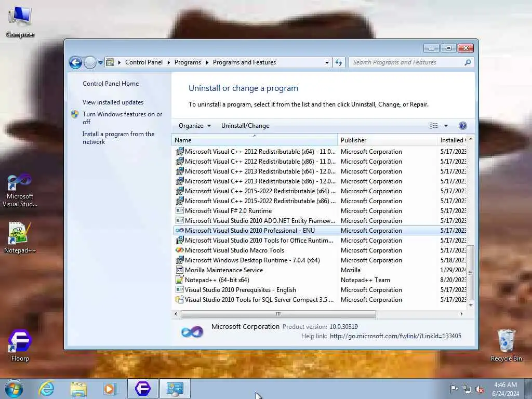
Task: Click the Visual Studio 2010 Professional infinity icon
Action: click(x=179, y=230)
